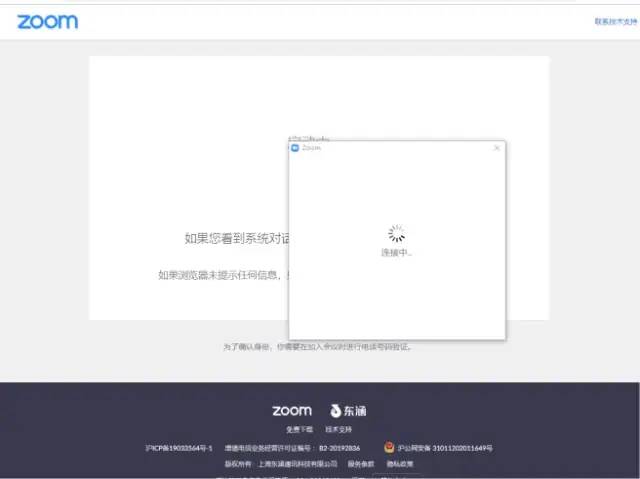
Task: Open the 免费下载 footer link
Action: click(x=299, y=429)
